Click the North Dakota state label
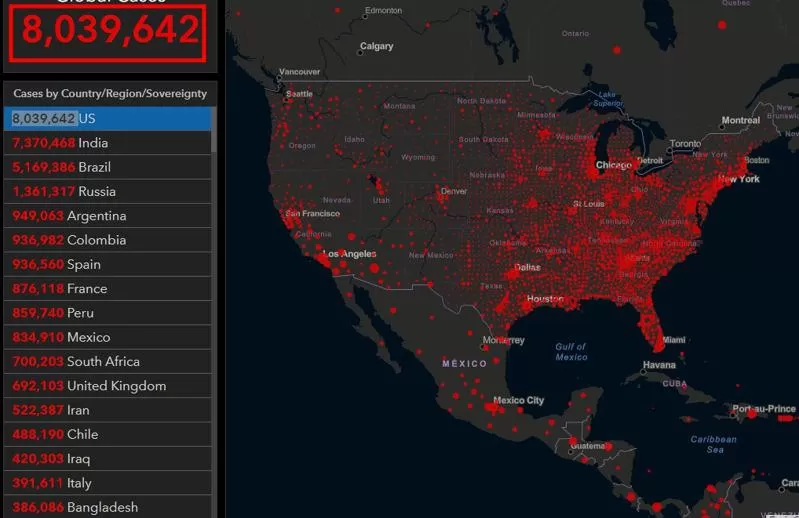799x518 pixels. (x=482, y=101)
